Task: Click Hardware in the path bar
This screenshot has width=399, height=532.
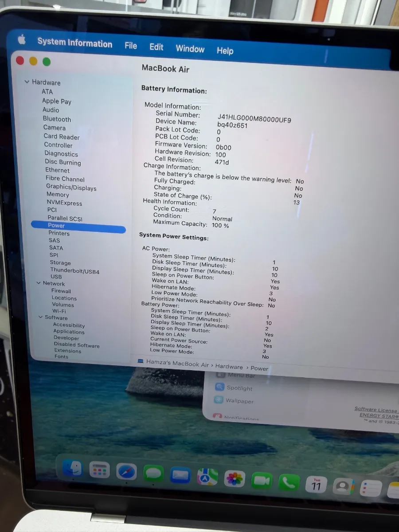Action: pyautogui.click(x=229, y=367)
